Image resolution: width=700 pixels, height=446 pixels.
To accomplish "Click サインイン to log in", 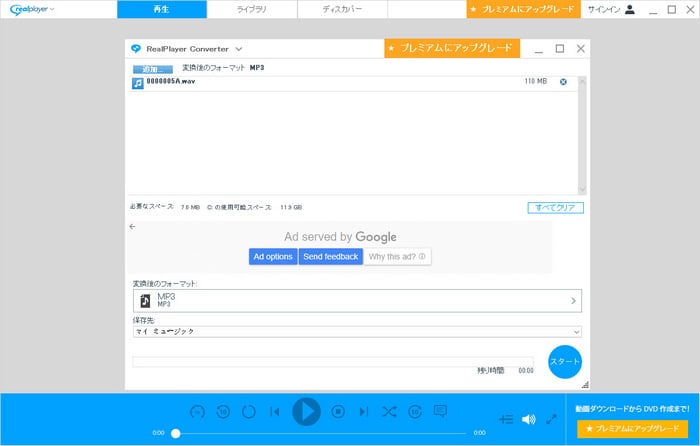I will coord(604,9).
